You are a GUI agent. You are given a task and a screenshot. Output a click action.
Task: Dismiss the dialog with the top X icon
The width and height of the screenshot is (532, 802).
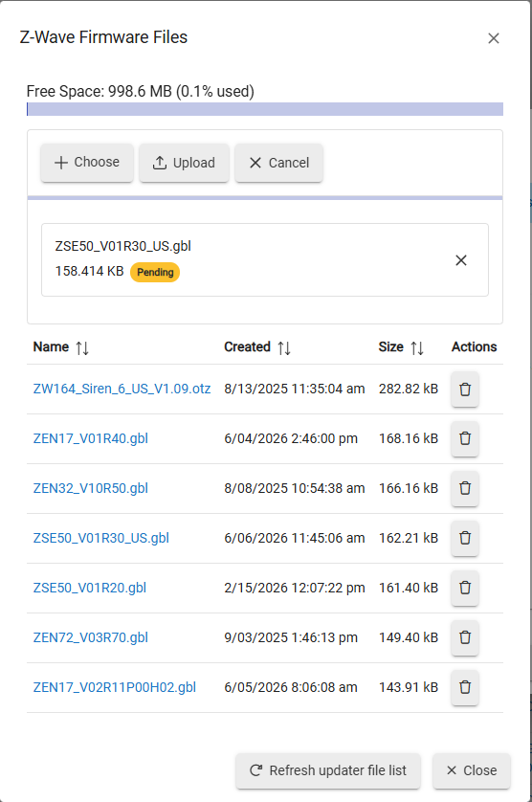coord(493,38)
